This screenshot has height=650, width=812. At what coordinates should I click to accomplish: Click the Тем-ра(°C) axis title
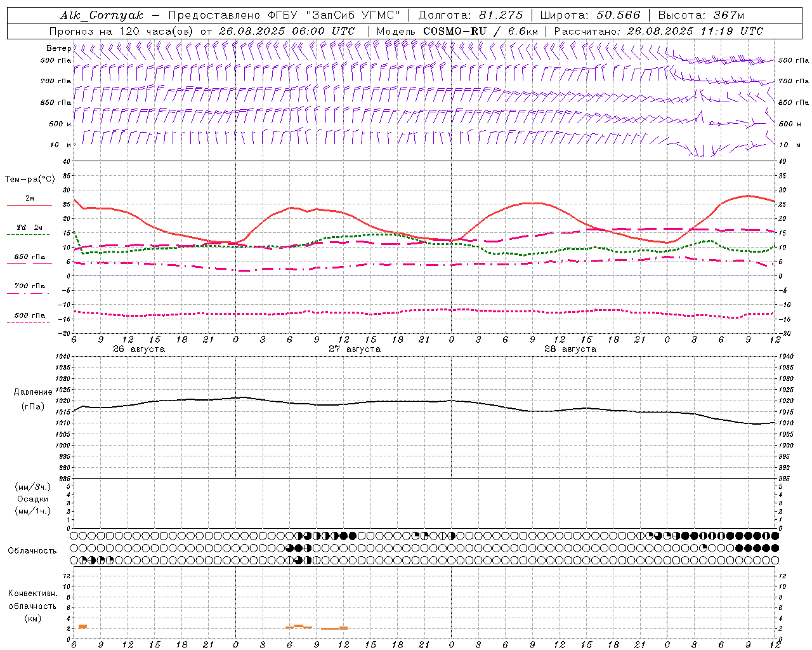(x=29, y=180)
